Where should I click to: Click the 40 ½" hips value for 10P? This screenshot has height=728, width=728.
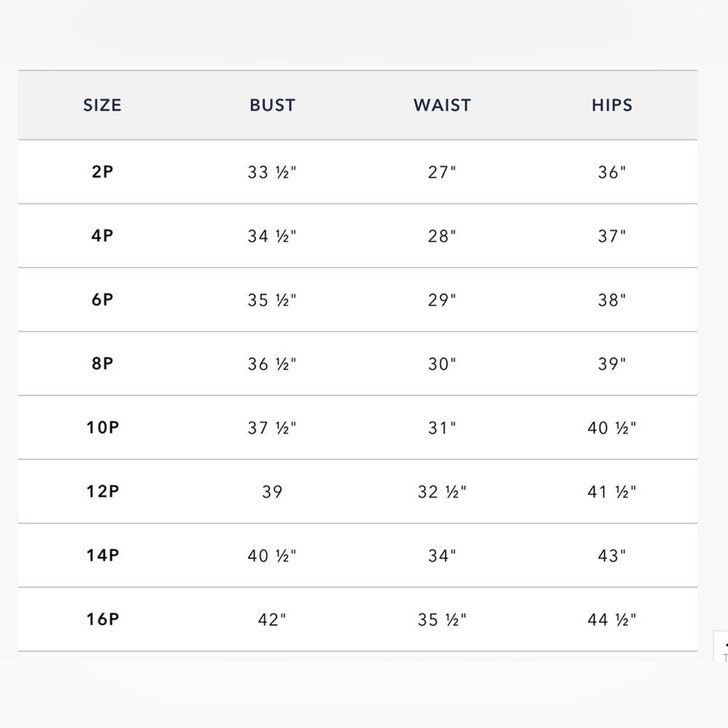click(612, 428)
